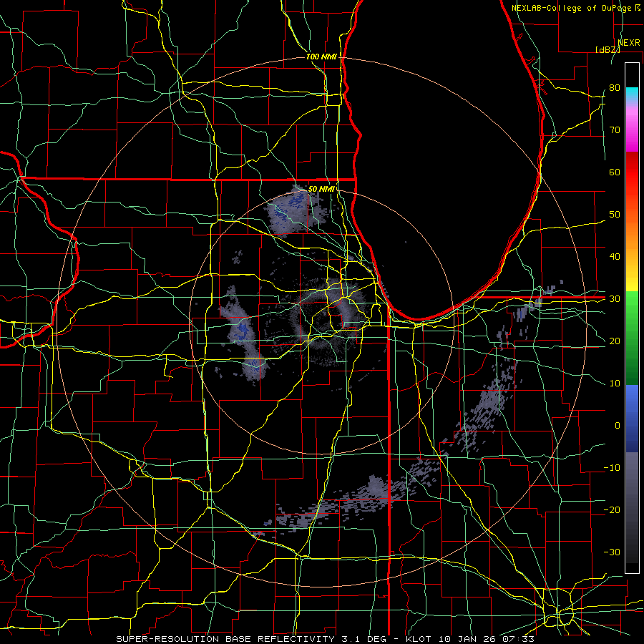Click the 20 value on the dBZ scale
The image size is (644, 644).
[615, 341]
